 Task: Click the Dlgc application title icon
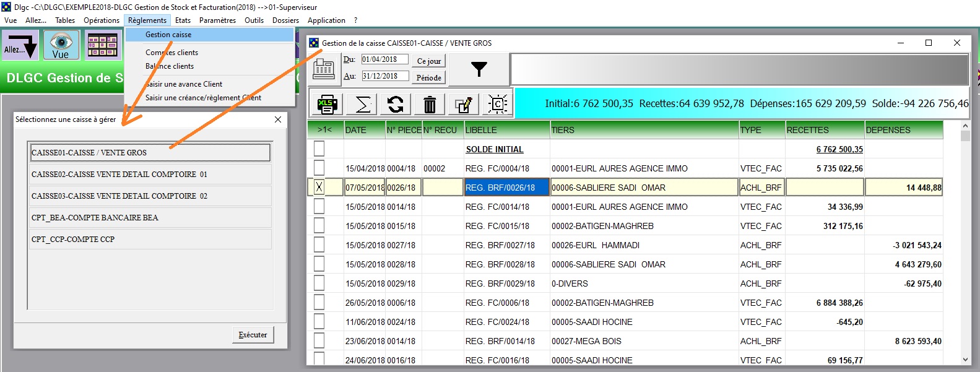tap(6, 7)
